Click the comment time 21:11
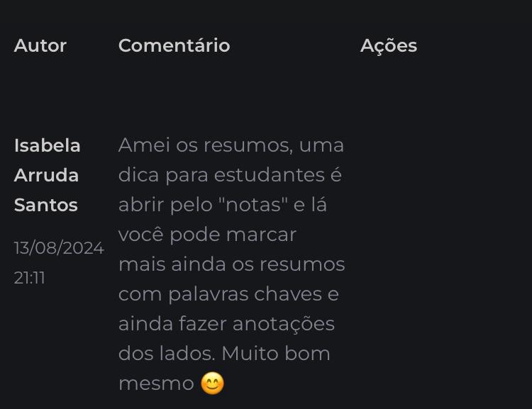Screen dimensions: 532x409 29,278
